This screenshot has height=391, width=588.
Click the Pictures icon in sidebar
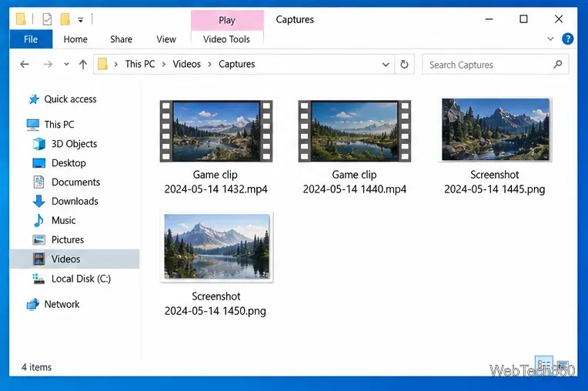39,239
